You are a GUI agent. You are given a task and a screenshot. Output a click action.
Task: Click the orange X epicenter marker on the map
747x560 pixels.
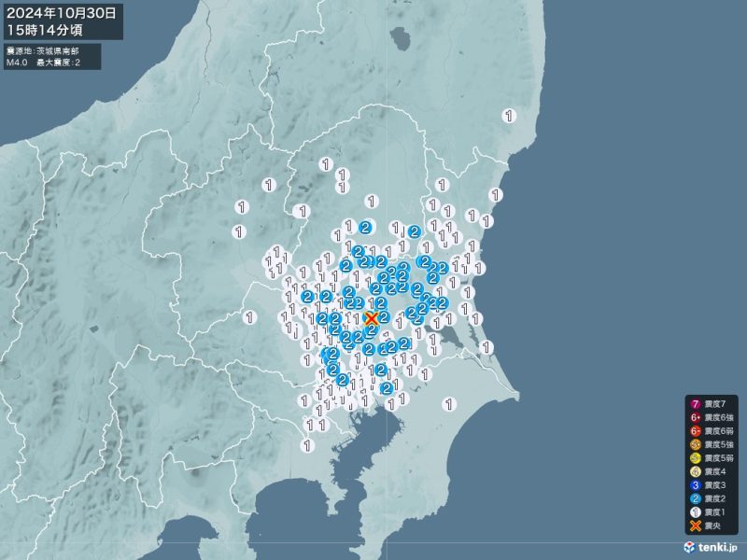(371, 318)
